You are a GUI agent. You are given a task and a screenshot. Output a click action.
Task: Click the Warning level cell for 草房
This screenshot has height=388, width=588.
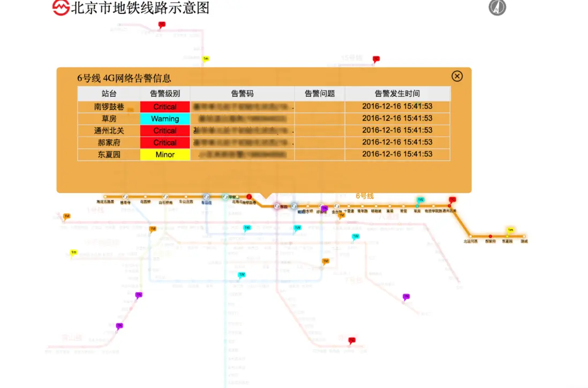coord(165,119)
